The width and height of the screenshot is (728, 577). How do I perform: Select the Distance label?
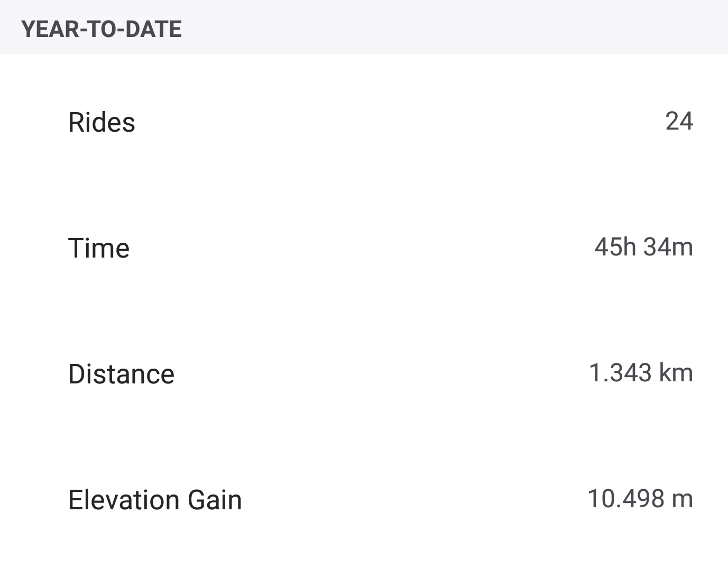pyautogui.click(x=121, y=374)
